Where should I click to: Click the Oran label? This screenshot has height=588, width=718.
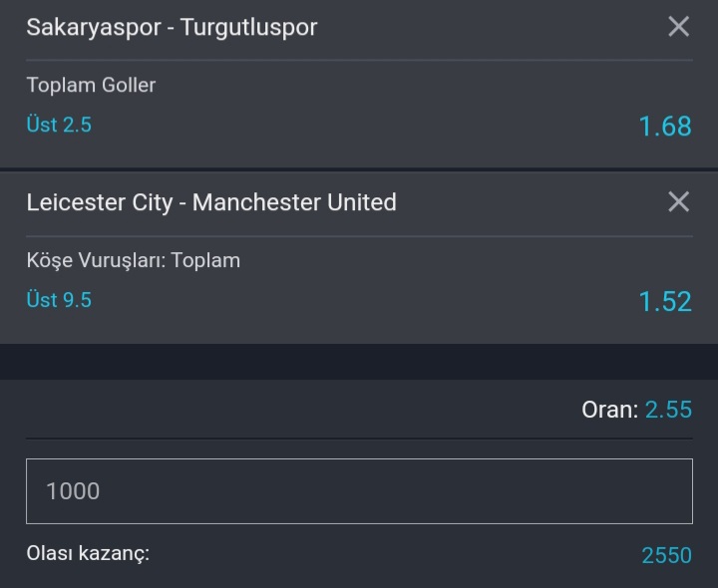(610, 410)
